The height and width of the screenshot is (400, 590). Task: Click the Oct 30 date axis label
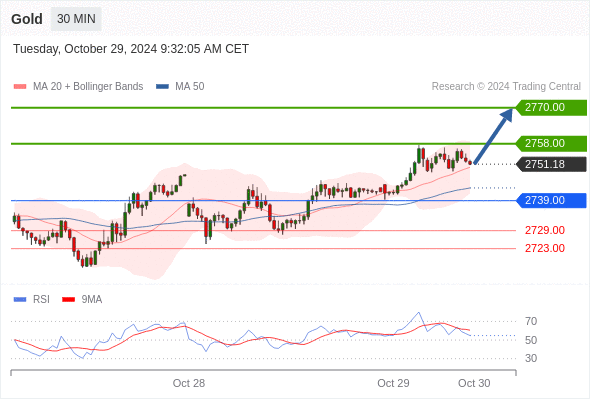[474, 383]
